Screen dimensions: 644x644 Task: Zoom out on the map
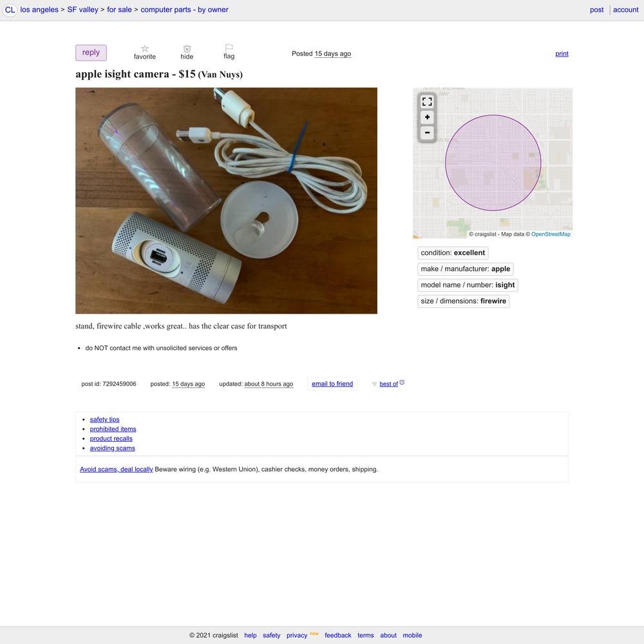[427, 133]
